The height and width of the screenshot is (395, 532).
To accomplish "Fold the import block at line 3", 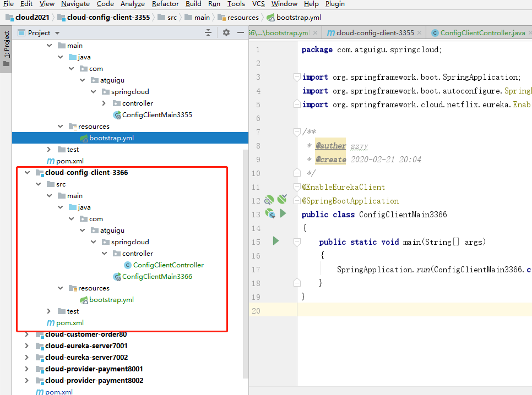I will point(297,76).
